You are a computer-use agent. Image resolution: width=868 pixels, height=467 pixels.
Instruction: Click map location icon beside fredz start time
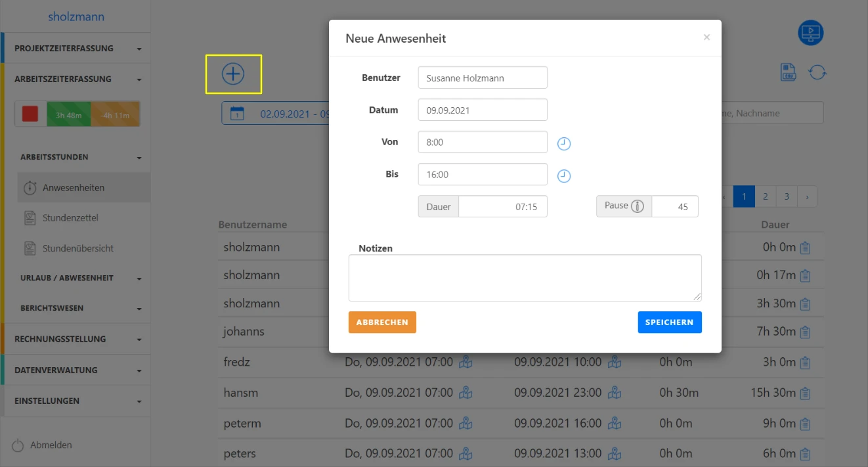[x=466, y=362]
